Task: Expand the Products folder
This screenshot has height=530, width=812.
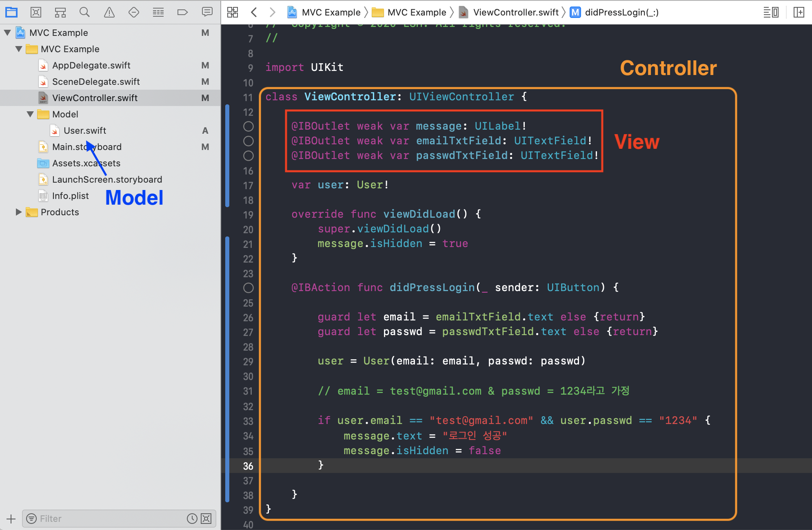Action: click(x=18, y=212)
